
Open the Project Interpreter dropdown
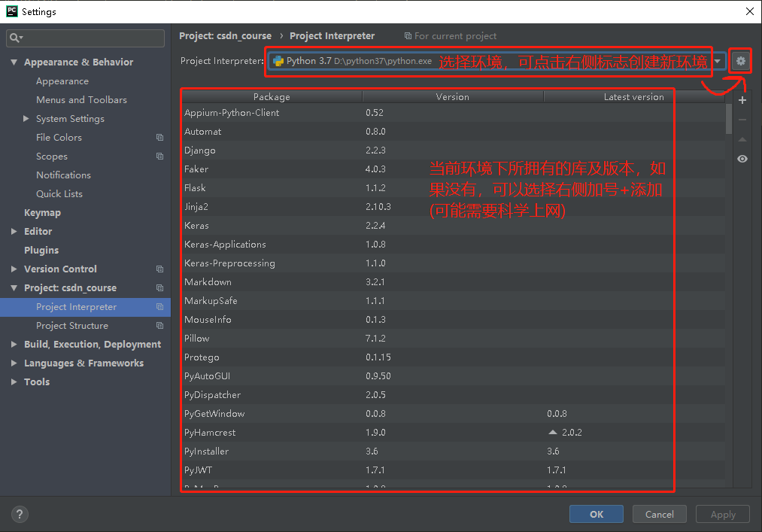(718, 61)
